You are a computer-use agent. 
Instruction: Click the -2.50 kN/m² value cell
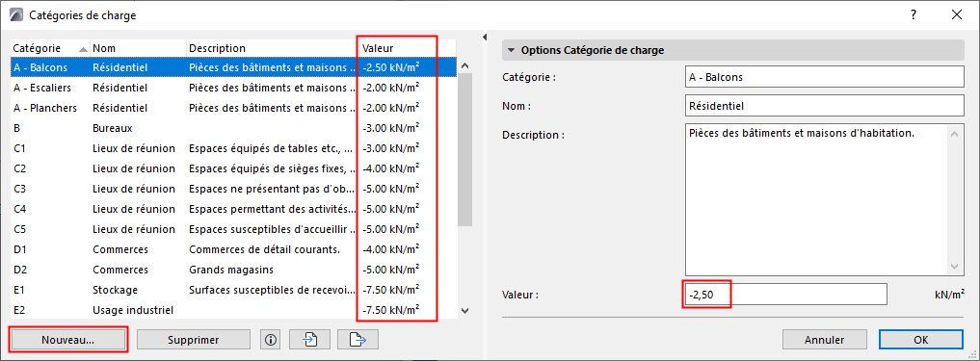pyautogui.click(x=390, y=66)
